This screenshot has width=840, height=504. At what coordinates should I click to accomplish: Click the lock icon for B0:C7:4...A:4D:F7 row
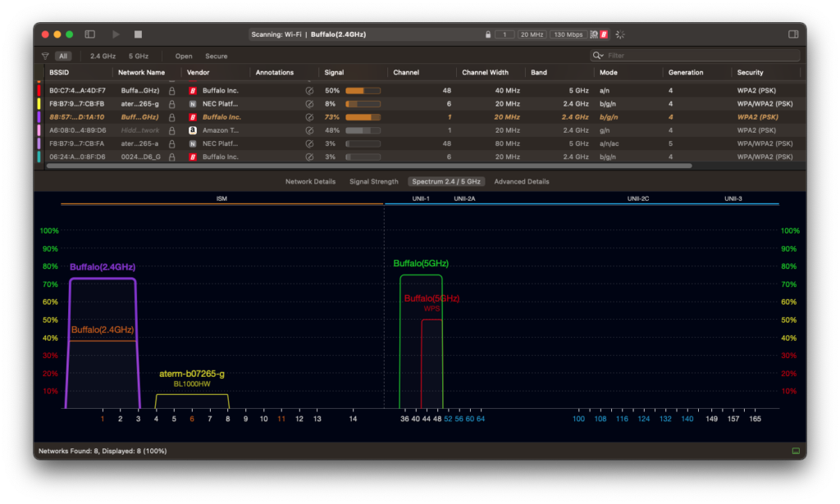click(x=172, y=91)
